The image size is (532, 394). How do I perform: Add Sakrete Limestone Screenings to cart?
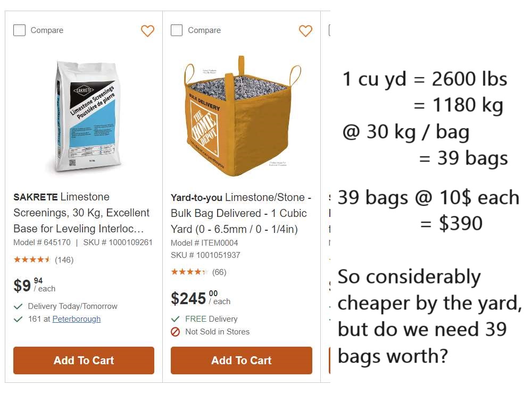click(84, 361)
